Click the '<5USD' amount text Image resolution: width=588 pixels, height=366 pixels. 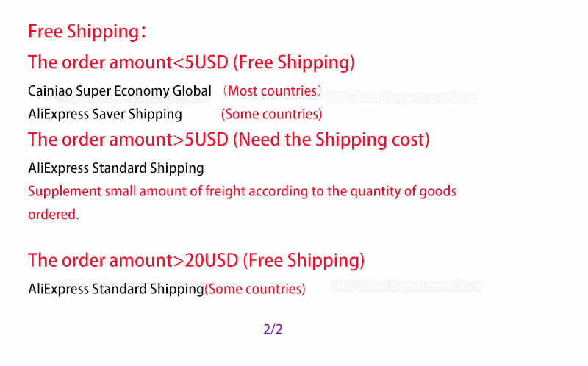click(201, 62)
